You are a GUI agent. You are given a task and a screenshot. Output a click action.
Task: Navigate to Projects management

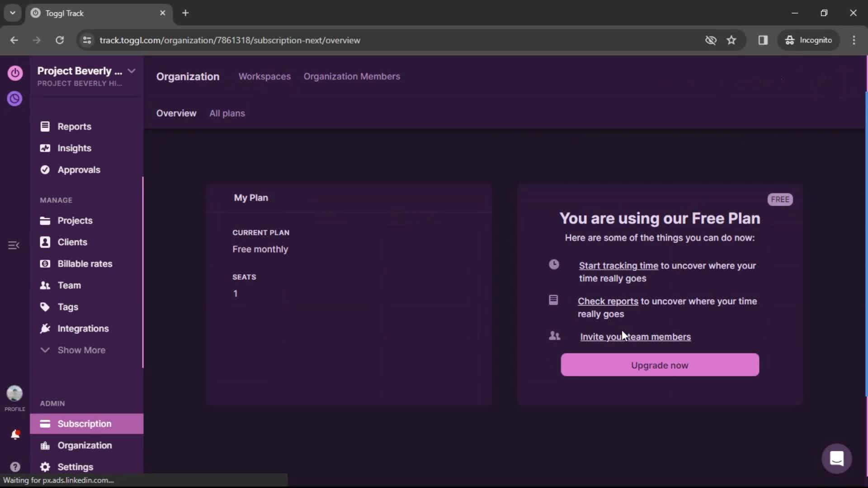tap(75, 220)
